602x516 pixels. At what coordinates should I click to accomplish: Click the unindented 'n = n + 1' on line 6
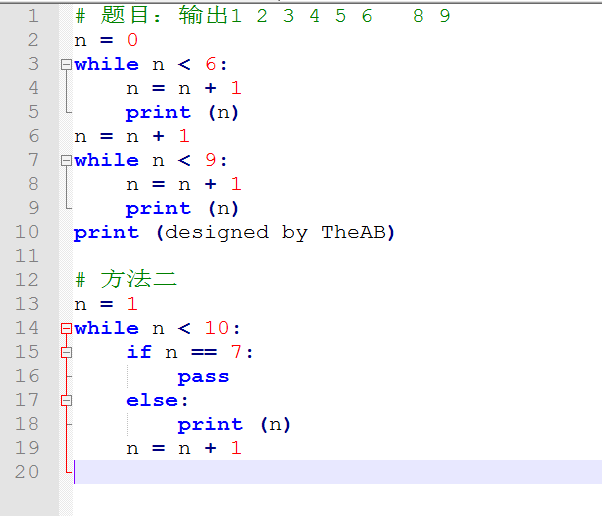pos(132,136)
